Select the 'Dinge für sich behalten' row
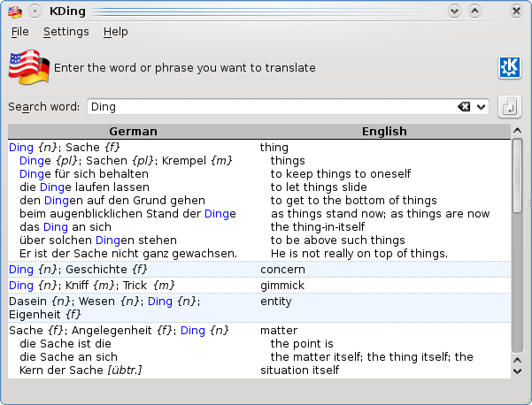 84,174
